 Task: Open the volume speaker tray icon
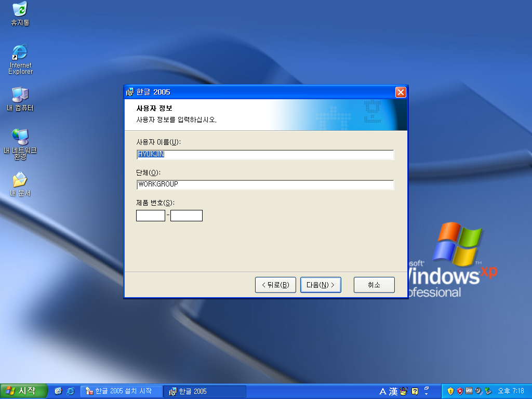(x=478, y=391)
